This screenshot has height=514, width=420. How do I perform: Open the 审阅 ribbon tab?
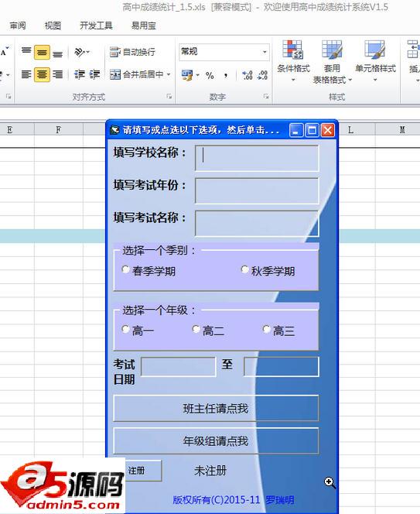coord(18,26)
